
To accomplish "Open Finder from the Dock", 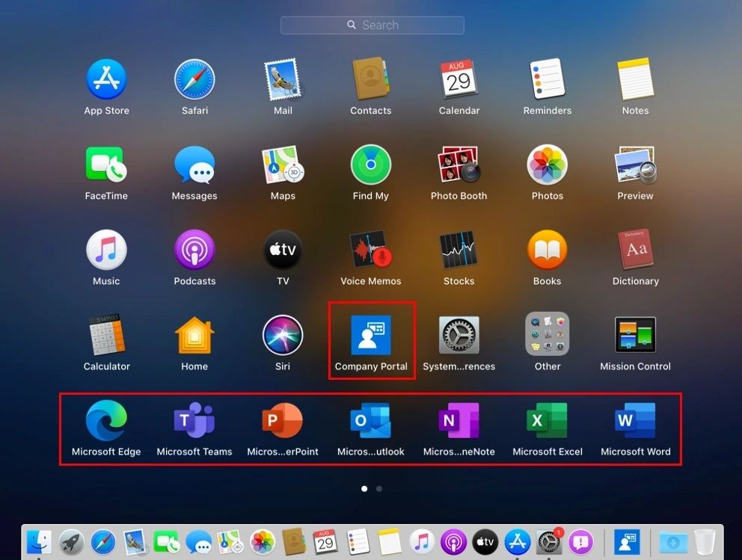I will [39, 542].
